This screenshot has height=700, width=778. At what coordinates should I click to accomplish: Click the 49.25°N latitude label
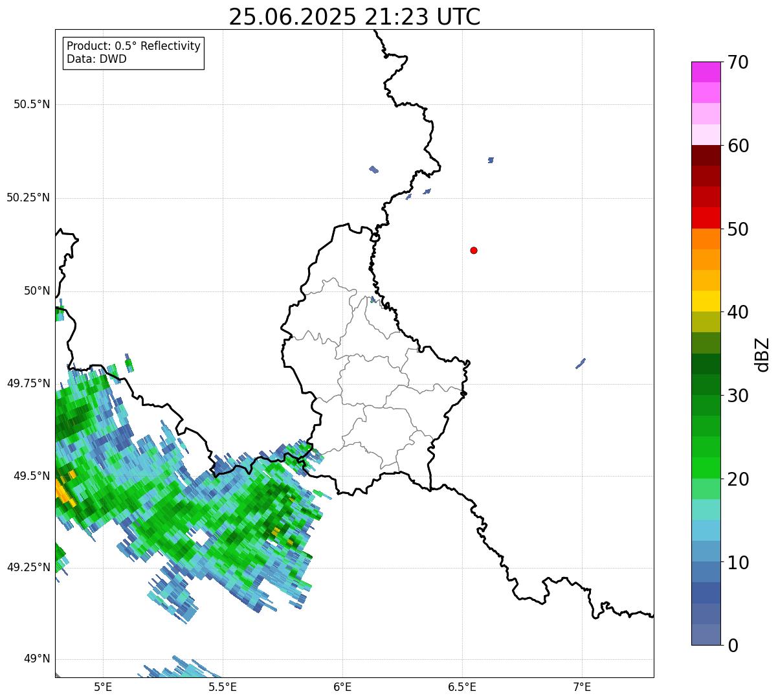tap(28, 567)
